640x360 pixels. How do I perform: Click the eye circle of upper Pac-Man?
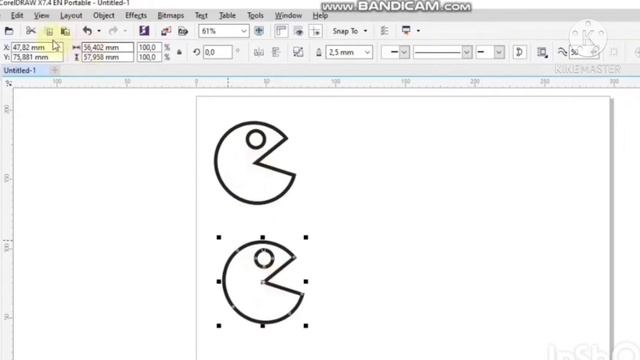point(256,139)
